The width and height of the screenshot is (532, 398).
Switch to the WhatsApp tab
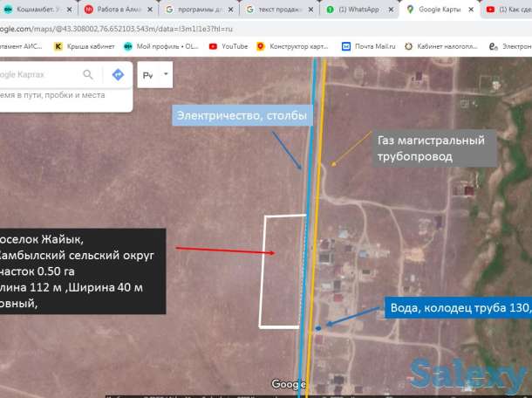359,10
